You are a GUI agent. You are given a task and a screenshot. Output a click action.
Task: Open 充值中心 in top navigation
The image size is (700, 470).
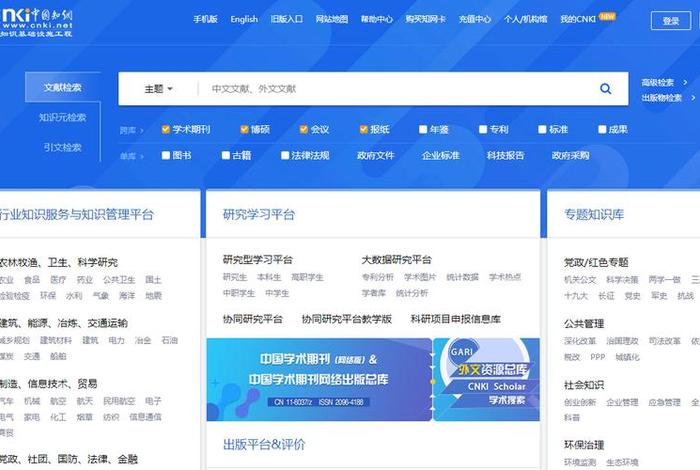click(x=475, y=19)
